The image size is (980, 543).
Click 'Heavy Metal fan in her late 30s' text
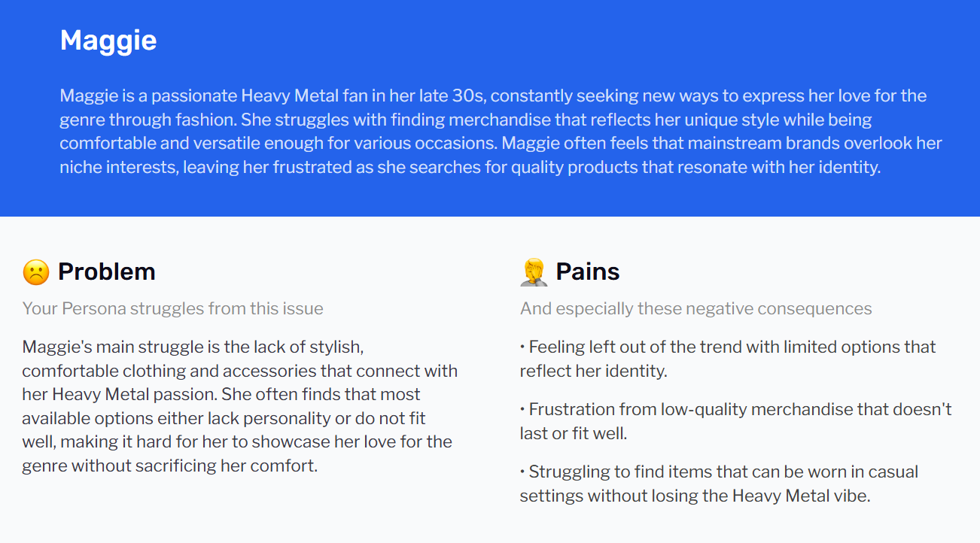363,96
